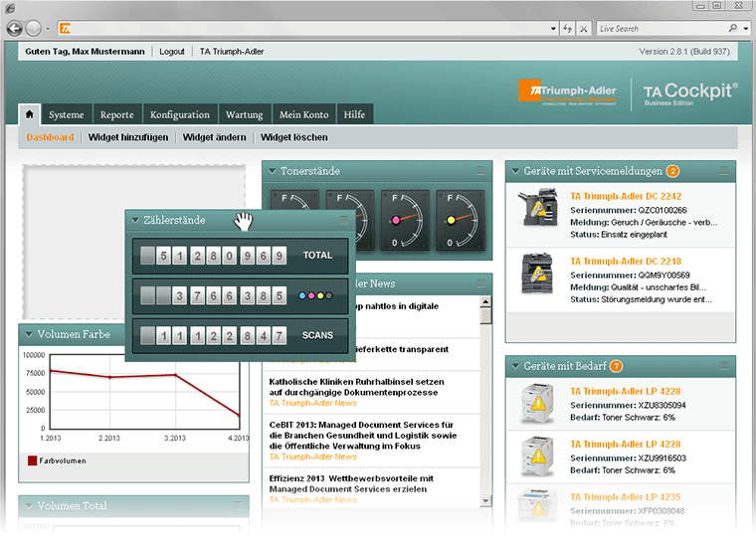Open the Systeme tab
Screen dimensions: 756x552
67,114
